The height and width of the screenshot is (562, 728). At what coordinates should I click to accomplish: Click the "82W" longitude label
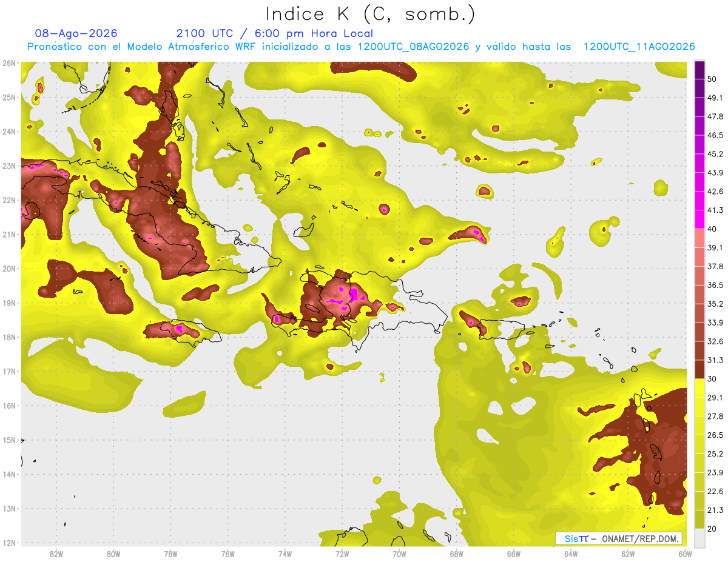(56, 554)
